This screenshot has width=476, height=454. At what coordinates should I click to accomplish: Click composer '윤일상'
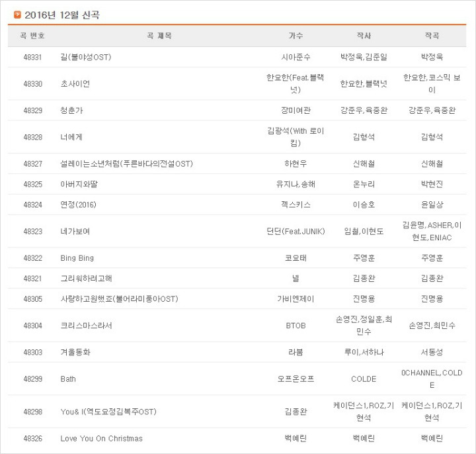tap(432, 204)
